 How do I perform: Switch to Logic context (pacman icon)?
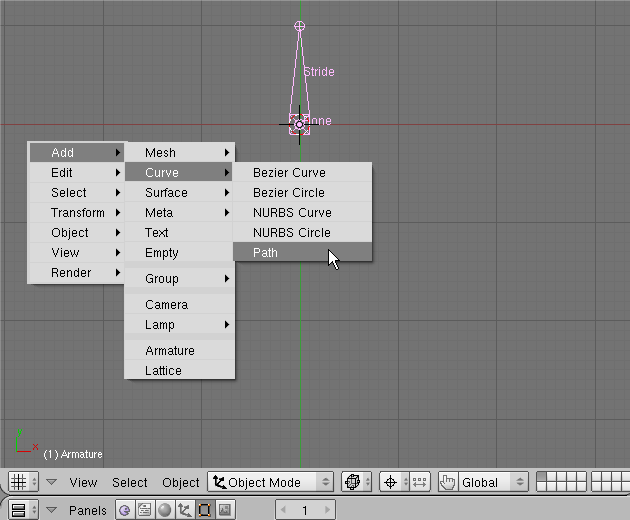[125, 510]
